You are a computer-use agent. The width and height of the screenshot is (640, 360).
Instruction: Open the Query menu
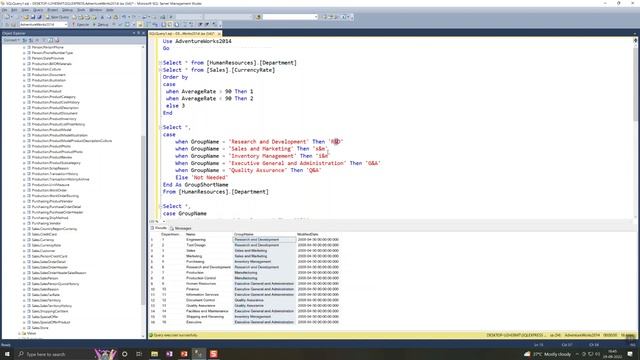(x=38, y=10)
